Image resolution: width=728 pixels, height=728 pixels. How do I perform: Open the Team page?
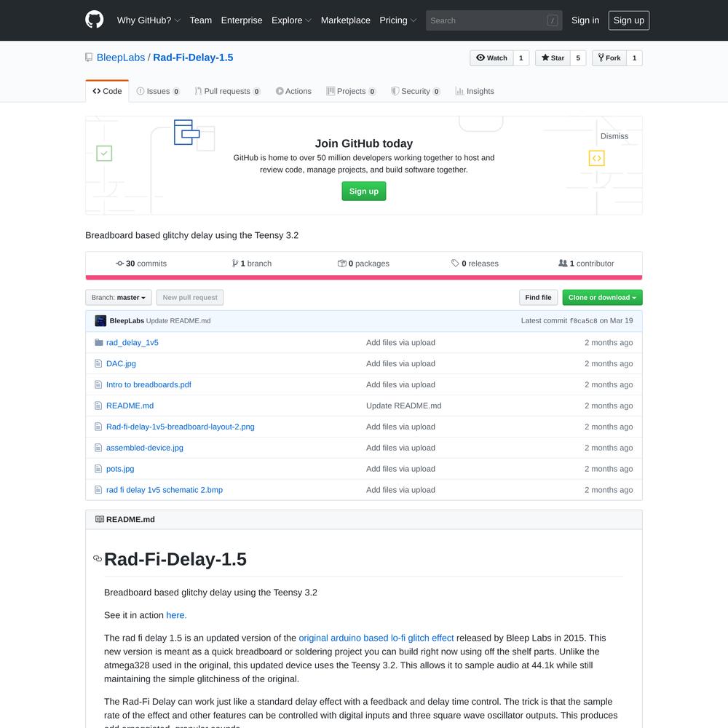tap(201, 20)
